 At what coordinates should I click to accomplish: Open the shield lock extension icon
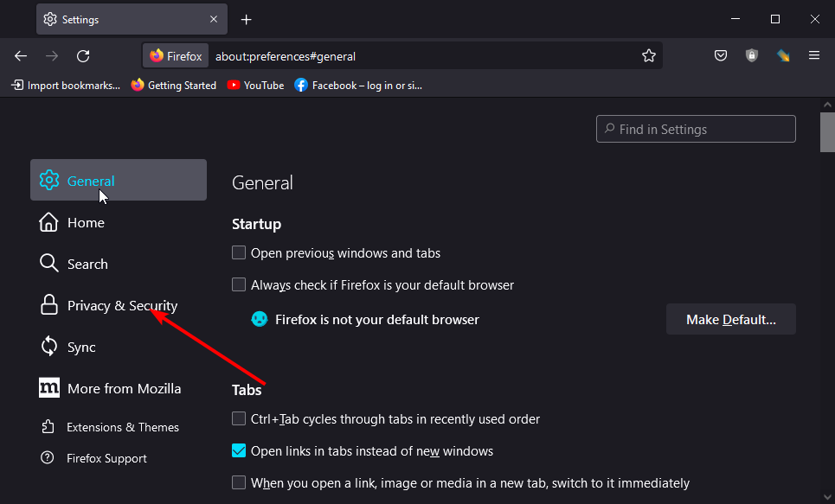751,55
